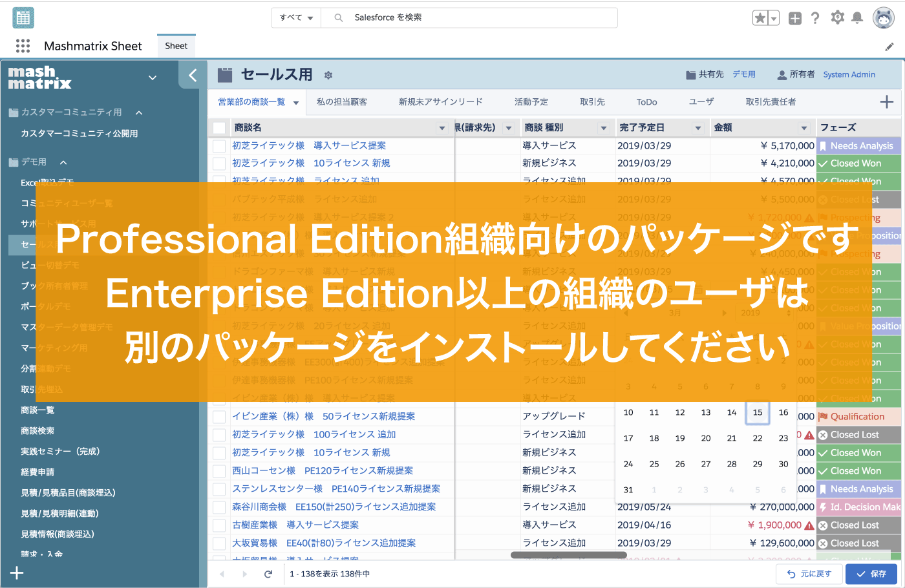The width and height of the screenshot is (905, 588).
Task: Select the Sheet navigation tab
Action: pos(176,46)
